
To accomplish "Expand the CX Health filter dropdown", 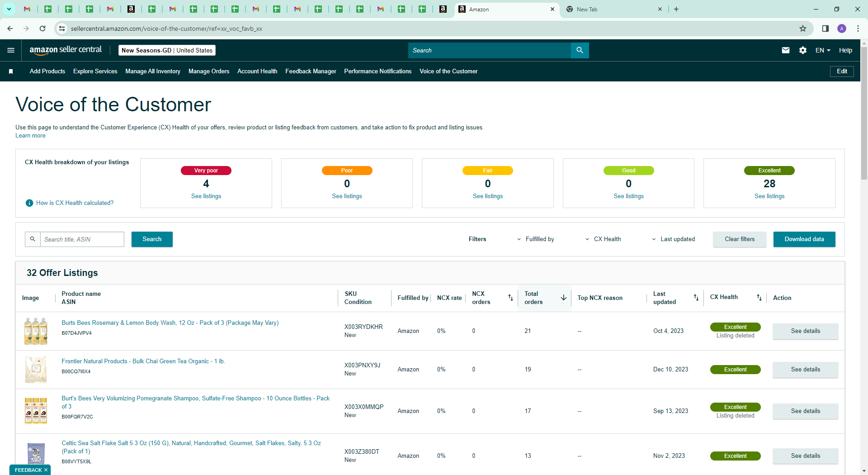I will 604,239.
